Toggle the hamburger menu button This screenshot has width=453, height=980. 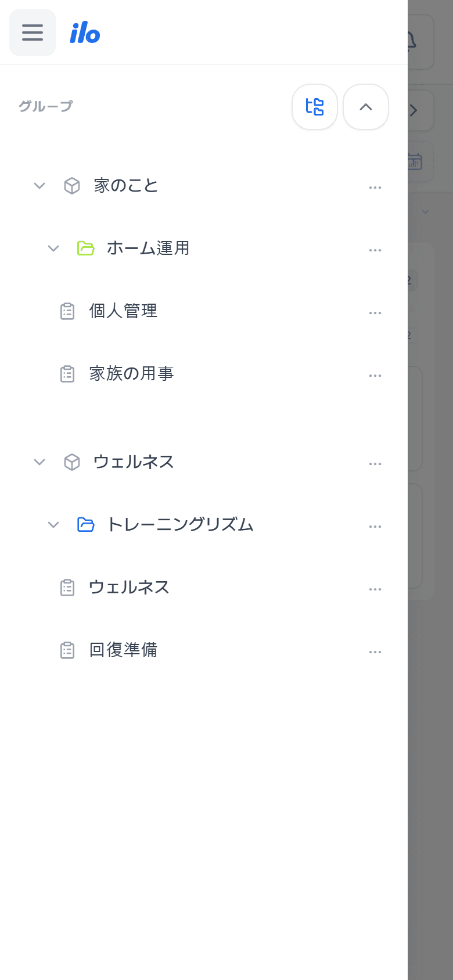coord(33,33)
